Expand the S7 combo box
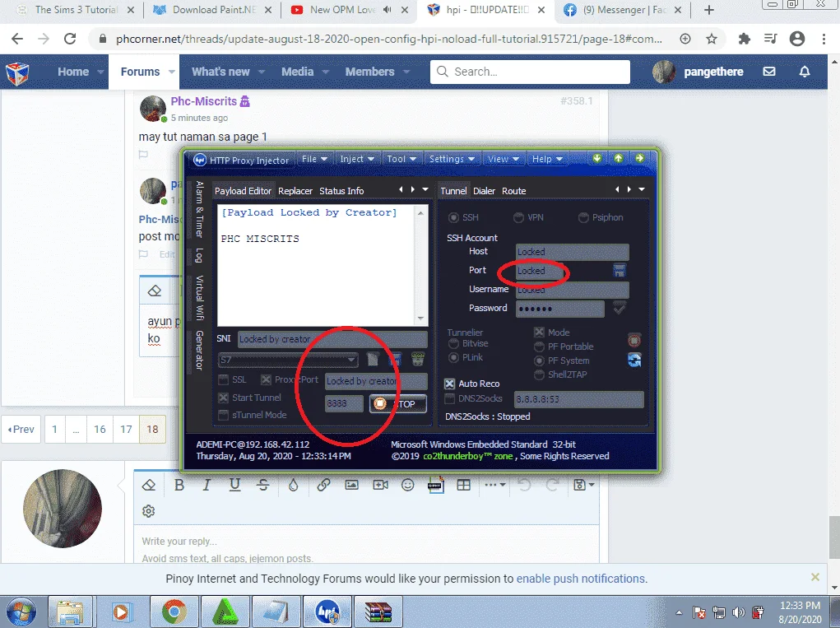Image resolution: width=840 pixels, height=628 pixels. [x=351, y=360]
